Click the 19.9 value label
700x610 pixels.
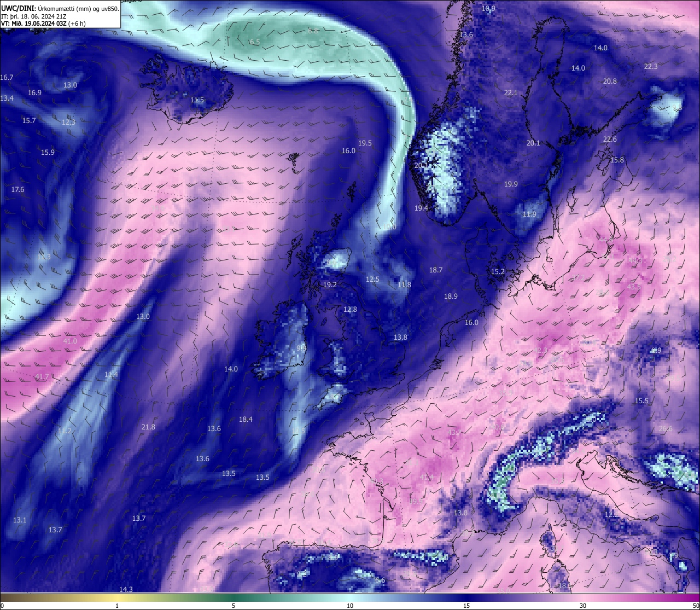(511, 184)
